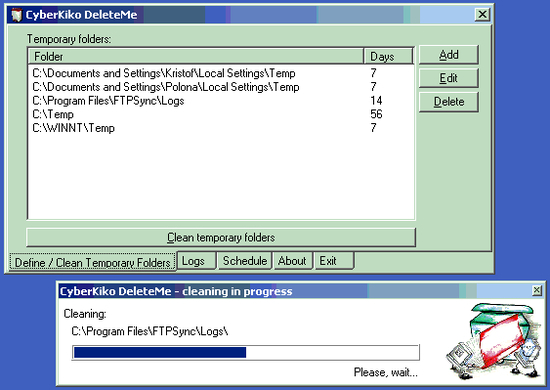Viewport: 550px width, 390px height.
Task: Select the C:\Program Files\FTPSync\Logs row
Action: tap(221, 101)
